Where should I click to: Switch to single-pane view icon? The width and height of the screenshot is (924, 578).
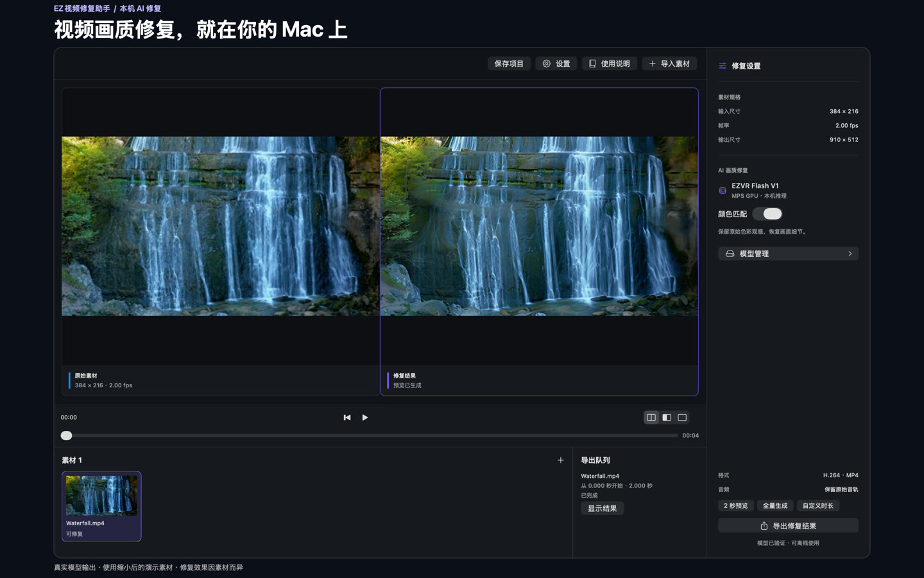point(682,417)
